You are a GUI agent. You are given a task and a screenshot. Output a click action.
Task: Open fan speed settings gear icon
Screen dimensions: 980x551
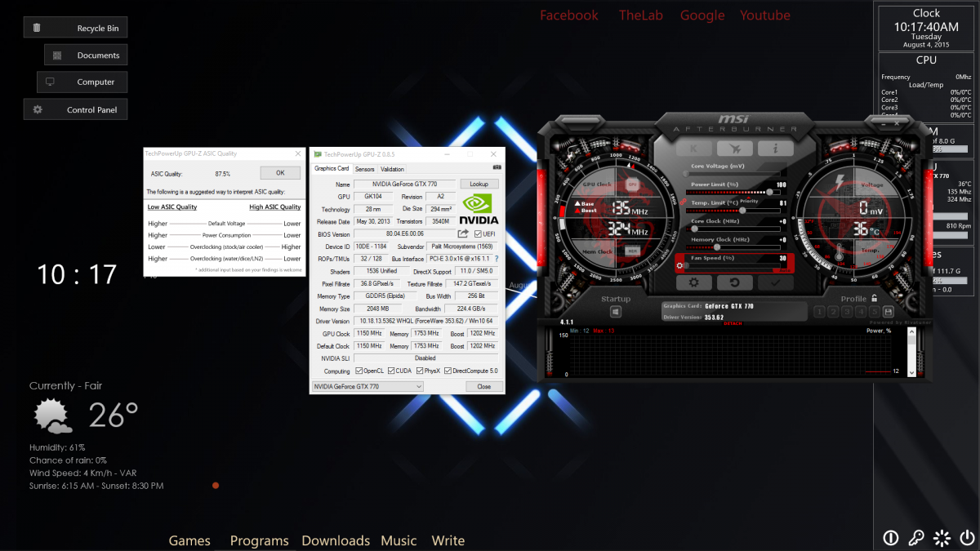coord(679,265)
